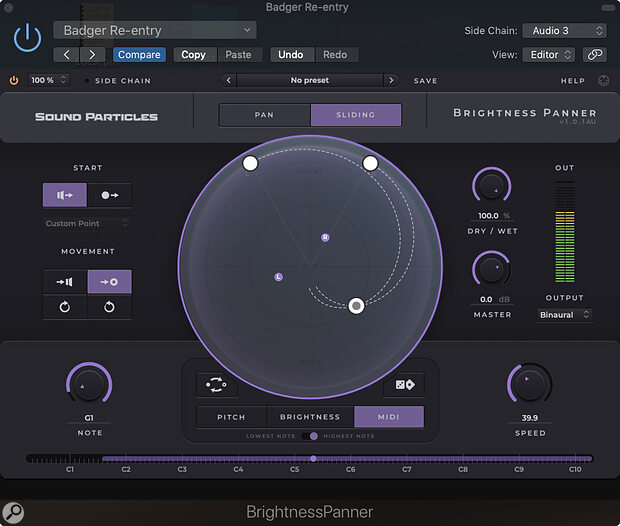Click the magnifier icon at bottom-left
This screenshot has height=526, width=620.
click(13, 513)
